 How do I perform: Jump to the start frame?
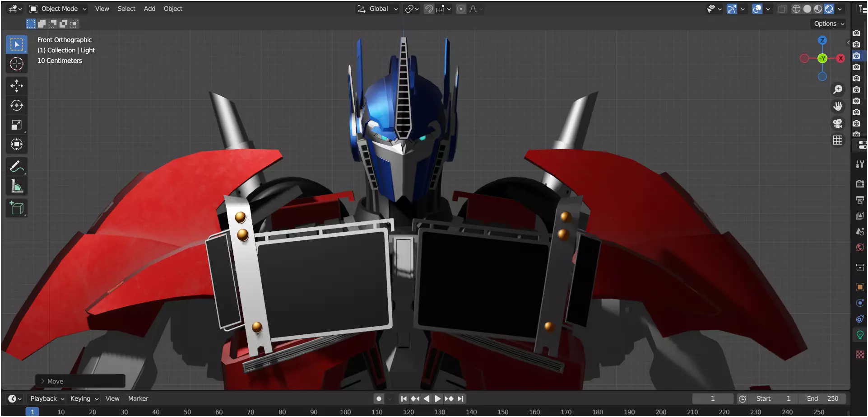pyautogui.click(x=404, y=398)
